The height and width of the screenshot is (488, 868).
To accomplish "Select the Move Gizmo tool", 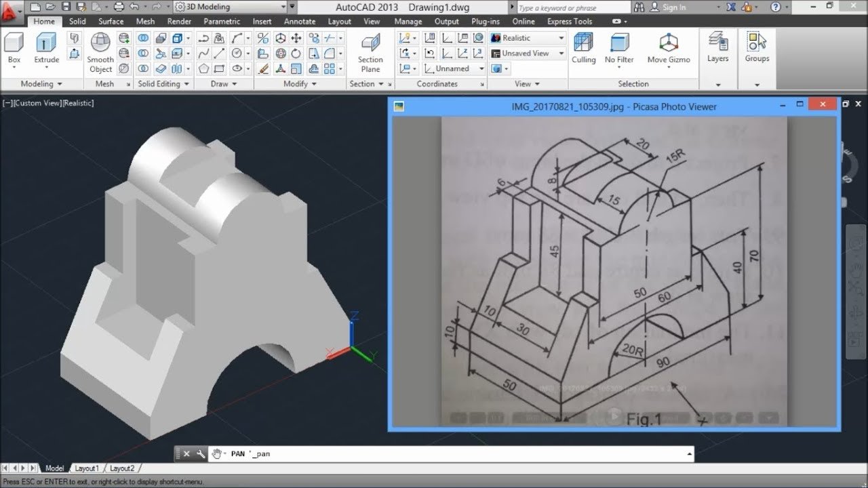I will pos(669,49).
